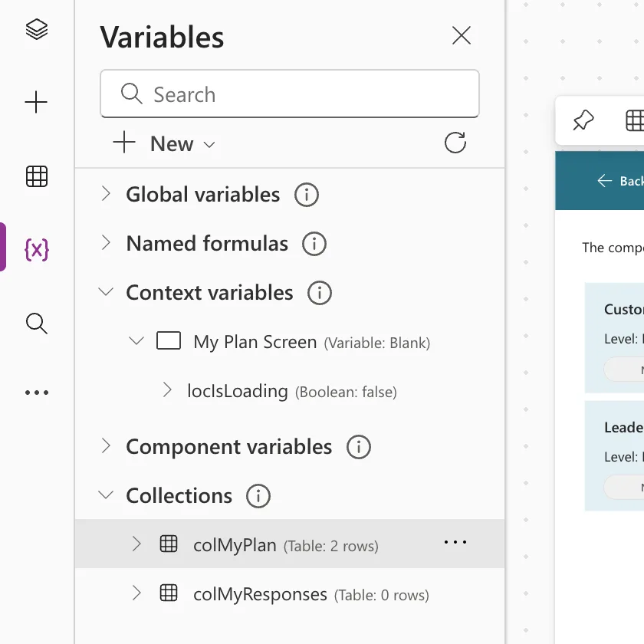The width and height of the screenshot is (644, 644).
Task: Show info for Named formulas
Action: point(314,244)
